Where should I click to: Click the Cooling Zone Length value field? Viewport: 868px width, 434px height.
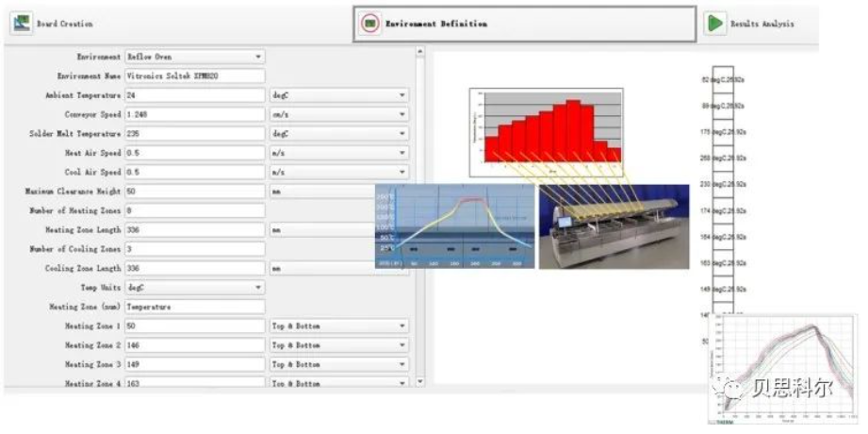(195, 268)
